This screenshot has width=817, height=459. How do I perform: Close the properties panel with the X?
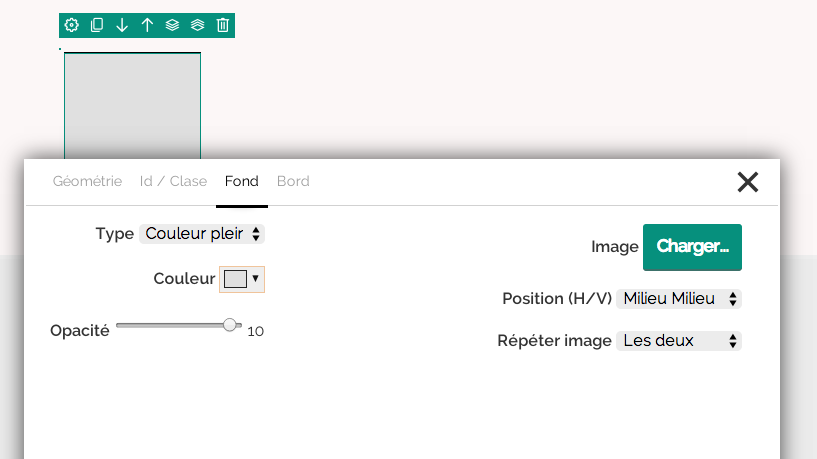pyautogui.click(x=747, y=181)
